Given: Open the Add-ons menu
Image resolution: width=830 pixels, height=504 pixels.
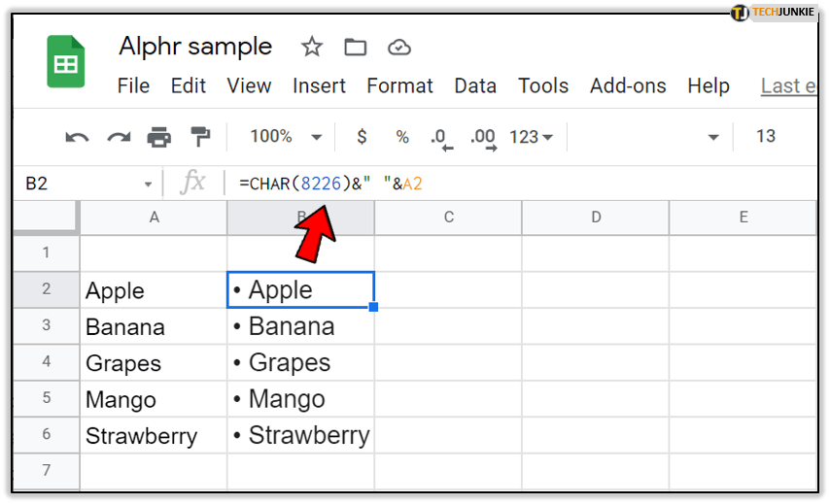Looking at the screenshot, I should [626, 85].
